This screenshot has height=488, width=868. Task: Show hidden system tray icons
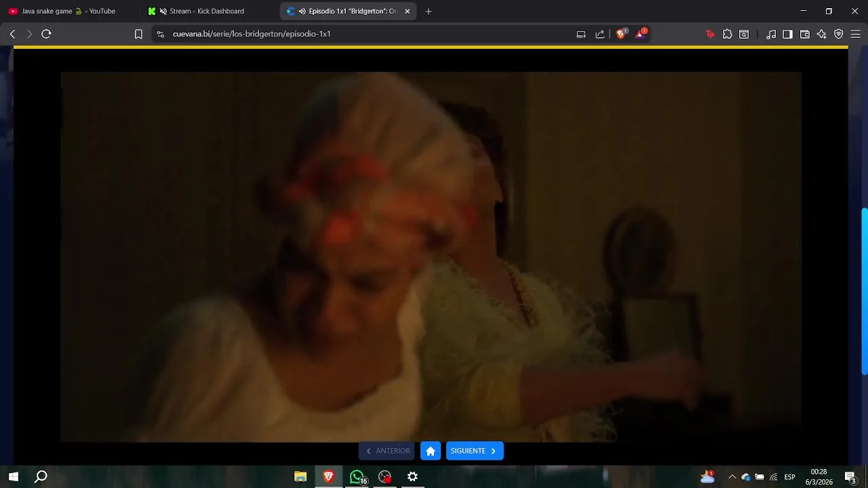coord(732,477)
